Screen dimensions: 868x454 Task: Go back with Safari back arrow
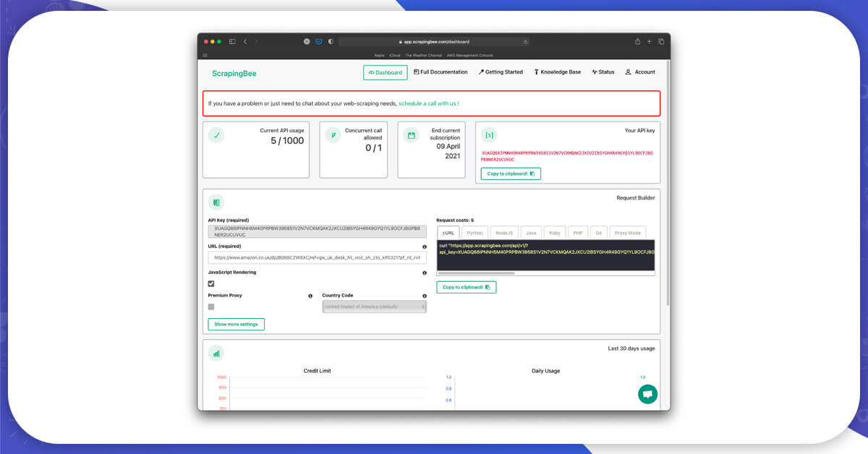pos(245,42)
